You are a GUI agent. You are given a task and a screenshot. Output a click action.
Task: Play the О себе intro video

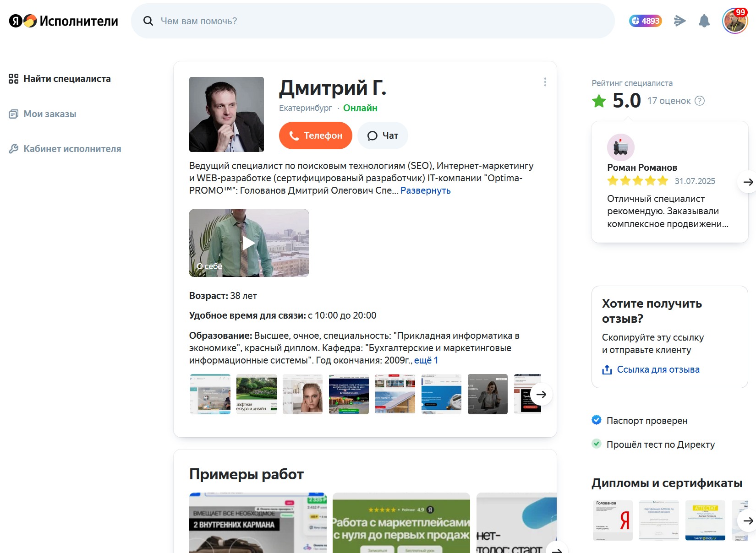coord(248,243)
